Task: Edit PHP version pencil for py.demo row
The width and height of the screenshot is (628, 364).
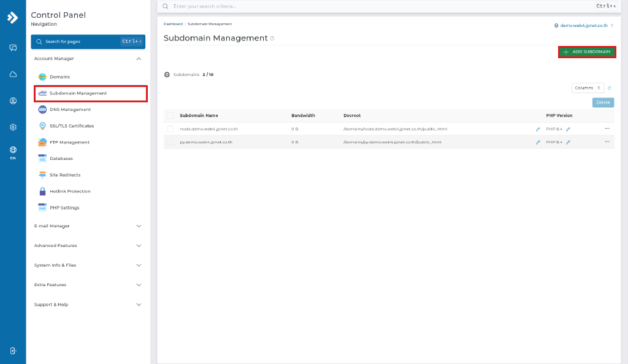Action: (x=568, y=142)
